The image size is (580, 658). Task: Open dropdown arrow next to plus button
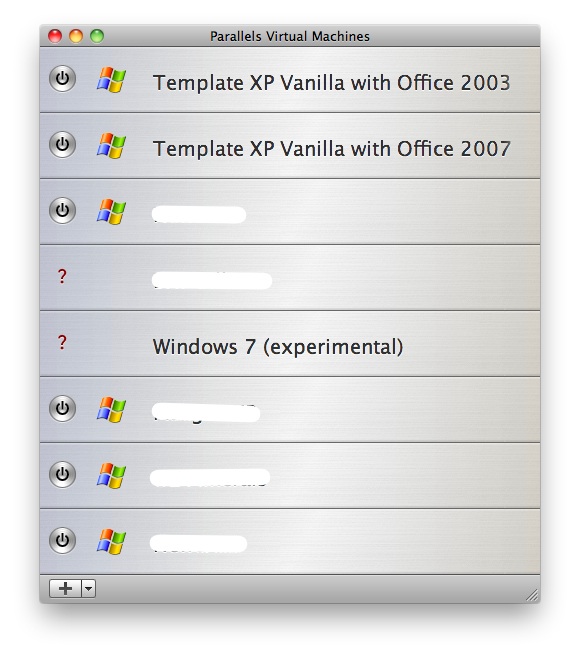(x=89, y=588)
